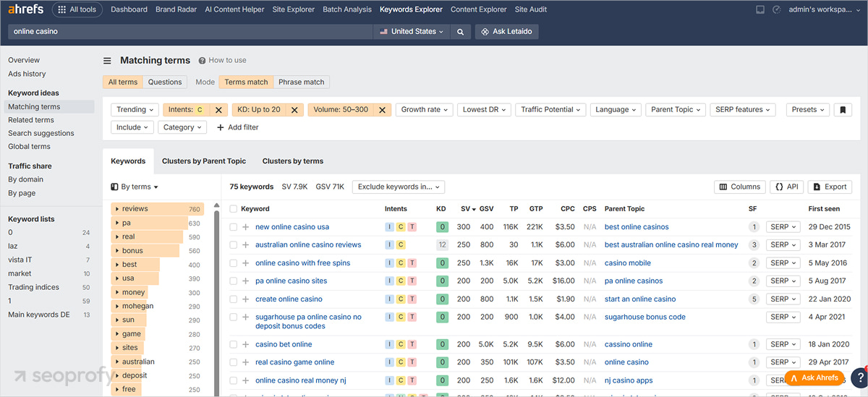Switch to Clusters by terms tab
868x397 pixels.
[293, 161]
